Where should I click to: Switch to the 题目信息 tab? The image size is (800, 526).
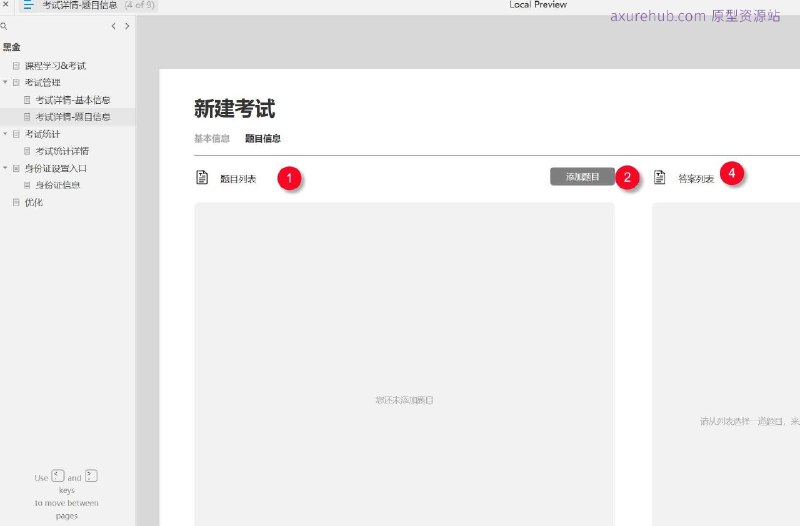click(x=263, y=138)
